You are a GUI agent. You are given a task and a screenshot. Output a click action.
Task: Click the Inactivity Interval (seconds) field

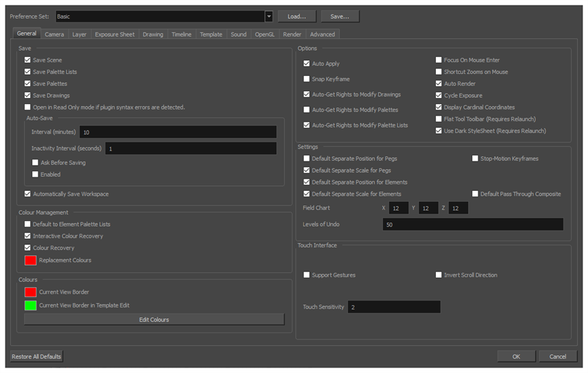tap(191, 149)
